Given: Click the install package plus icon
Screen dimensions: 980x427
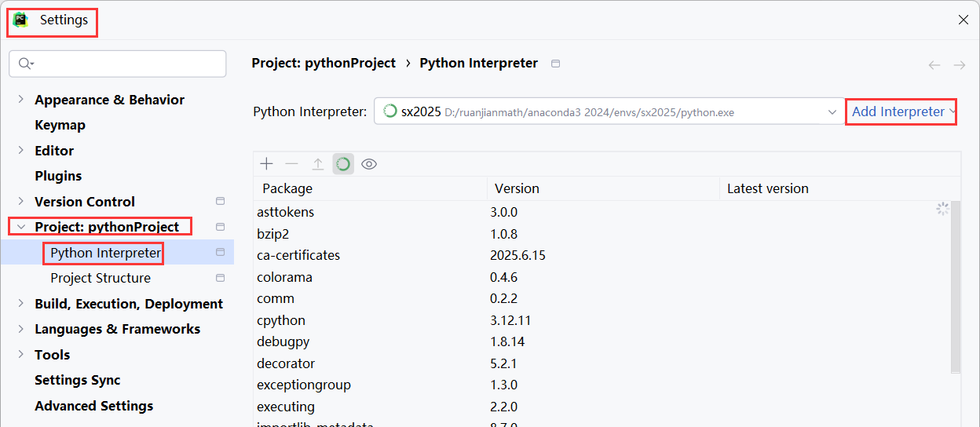Looking at the screenshot, I should [x=267, y=163].
